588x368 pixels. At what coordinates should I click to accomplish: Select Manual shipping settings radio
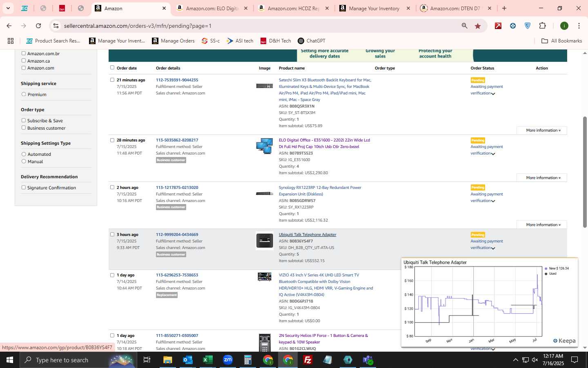coord(24,162)
